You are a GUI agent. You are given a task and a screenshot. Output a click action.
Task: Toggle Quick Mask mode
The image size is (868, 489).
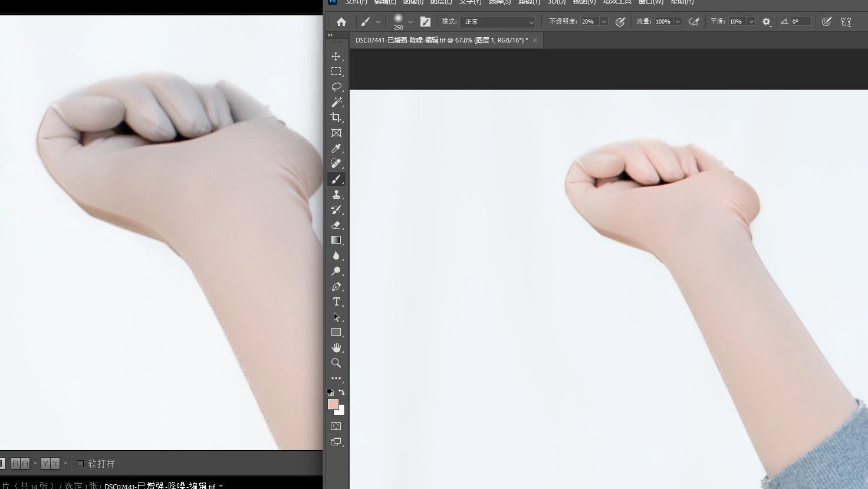(336, 426)
